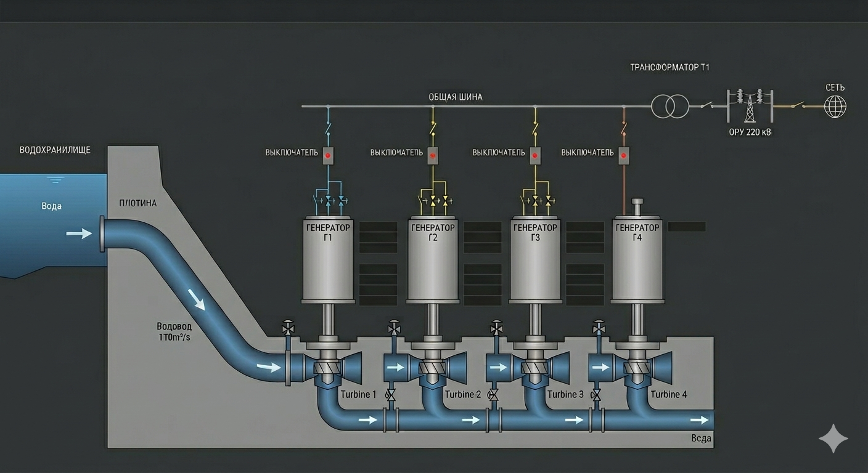Viewport: 868px width, 473px height.
Task: Click the lower valve between Turbine 2 and 3
Action: pos(493,395)
